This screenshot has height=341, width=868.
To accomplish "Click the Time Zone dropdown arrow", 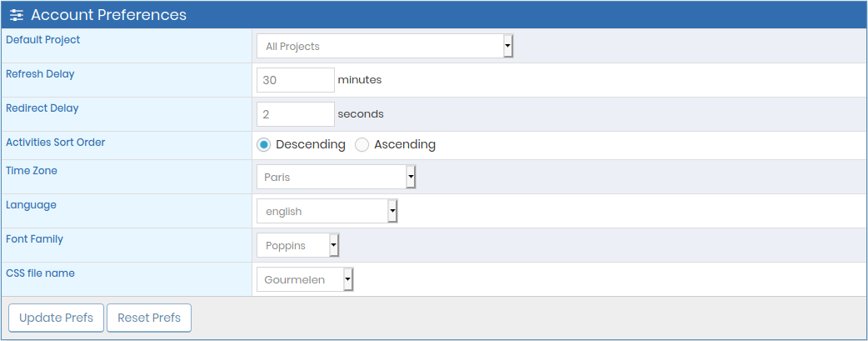I will click(411, 178).
